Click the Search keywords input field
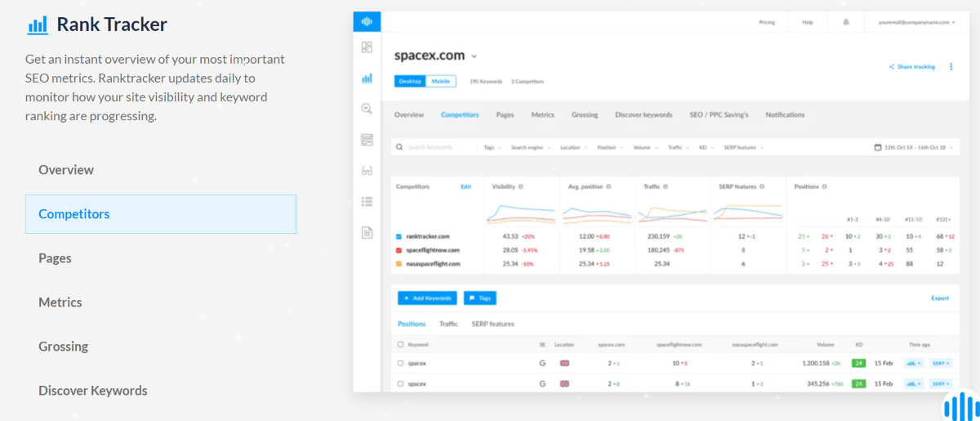The image size is (980, 421). point(434,148)
